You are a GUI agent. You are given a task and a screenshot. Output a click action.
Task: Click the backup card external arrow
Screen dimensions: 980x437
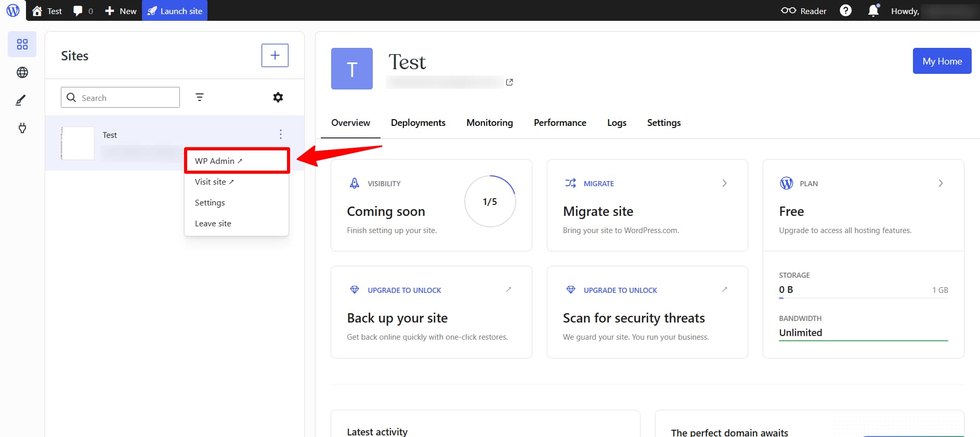508,289
